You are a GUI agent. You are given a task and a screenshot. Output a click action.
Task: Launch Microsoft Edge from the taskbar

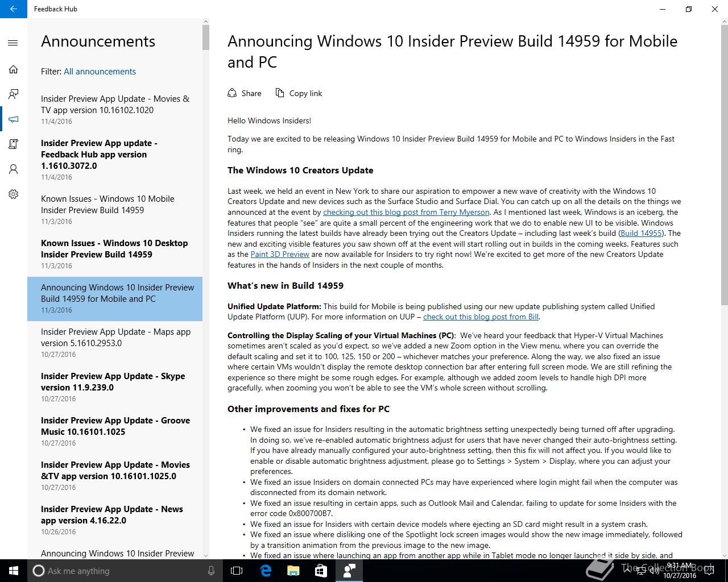point(265,571)
